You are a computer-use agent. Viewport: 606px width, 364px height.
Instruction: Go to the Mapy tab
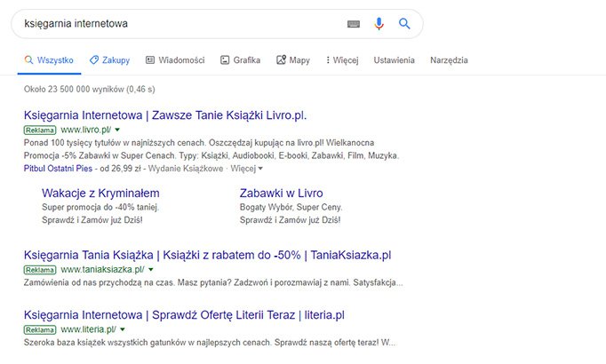(293, 60)
